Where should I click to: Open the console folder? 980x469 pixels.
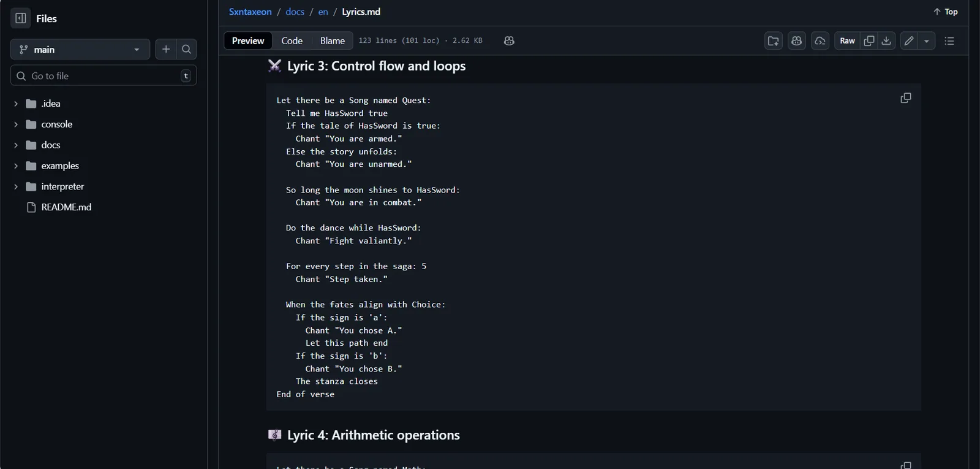pos(57,124)
